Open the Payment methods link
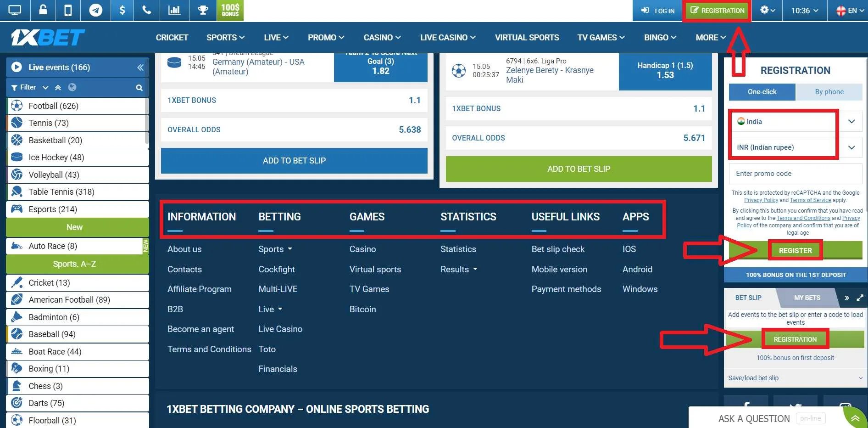The width and height of the screenshot is (868, 428). (566, 289)
